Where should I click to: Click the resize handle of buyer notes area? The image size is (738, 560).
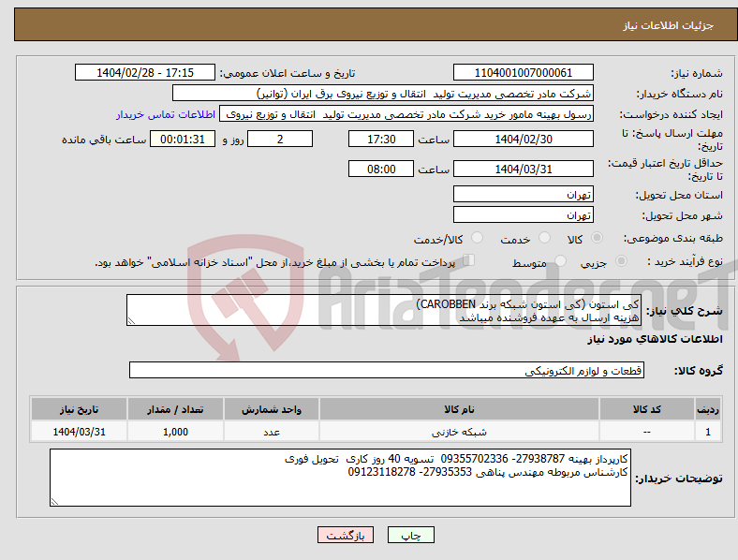coord(54,502)
